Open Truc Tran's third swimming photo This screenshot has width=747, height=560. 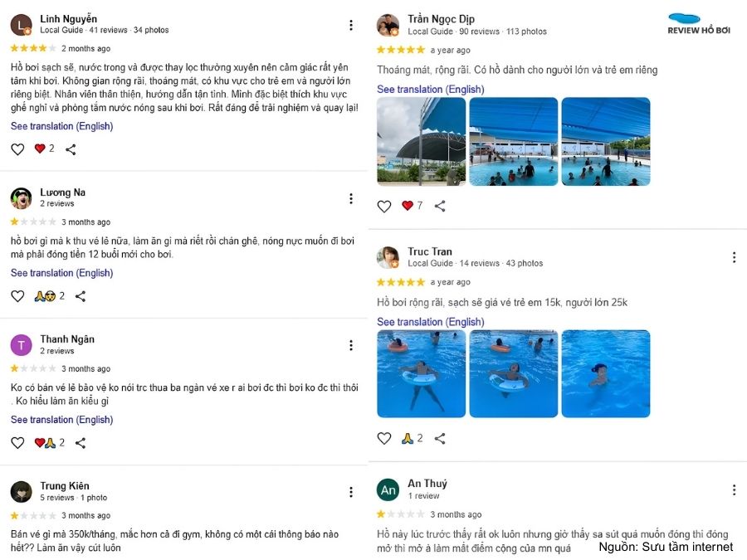coord(606,374)
